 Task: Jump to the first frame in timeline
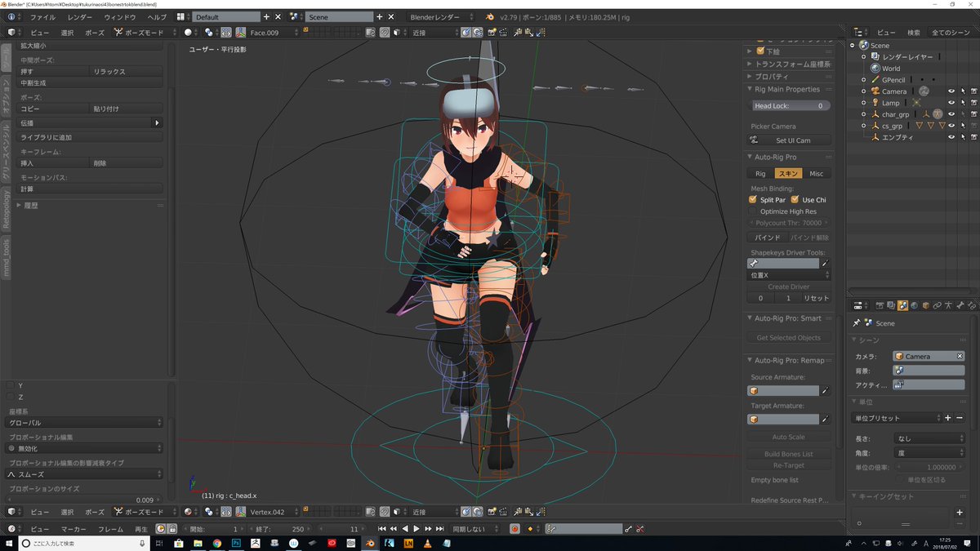[x=381, y=528]
